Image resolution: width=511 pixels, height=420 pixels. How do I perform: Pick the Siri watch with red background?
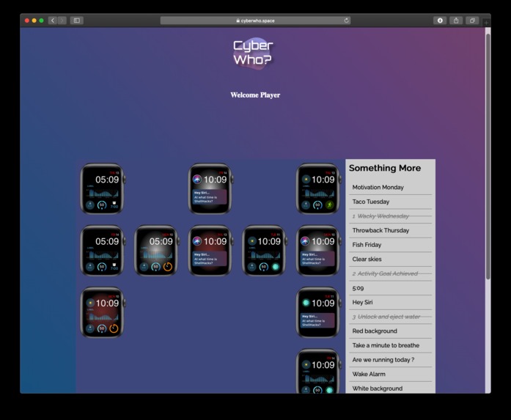[x=210, y=250]
